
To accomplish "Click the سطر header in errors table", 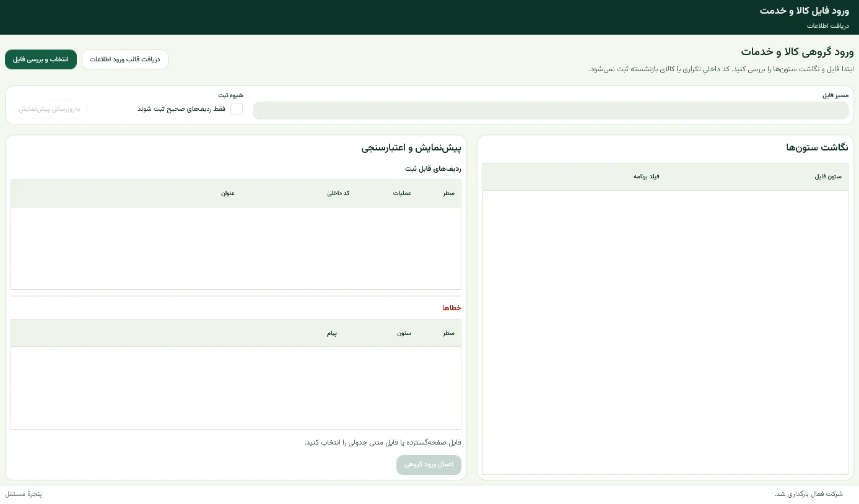I will click(x=448, y=333).
